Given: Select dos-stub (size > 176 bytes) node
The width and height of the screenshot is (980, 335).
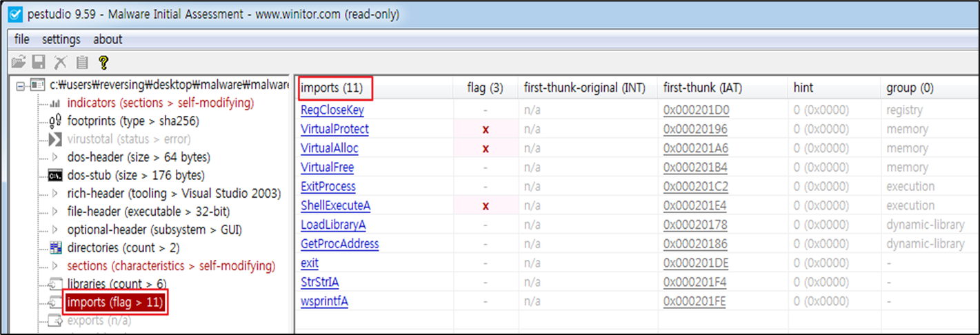Looking at the screenshot, I should 136,175.
